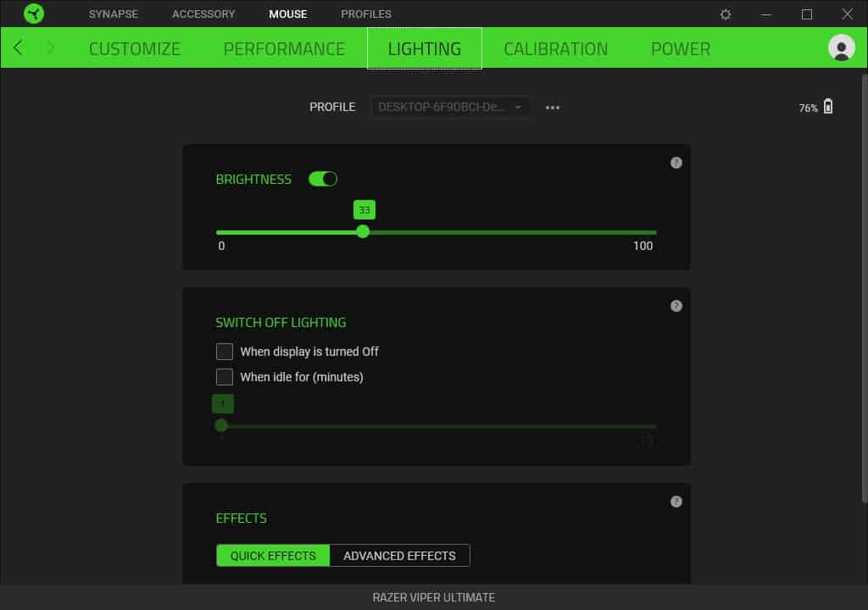The width and height of the screenshot is (868, 610).
Task: Adjust the brightness slider handle
Action: 363,231
